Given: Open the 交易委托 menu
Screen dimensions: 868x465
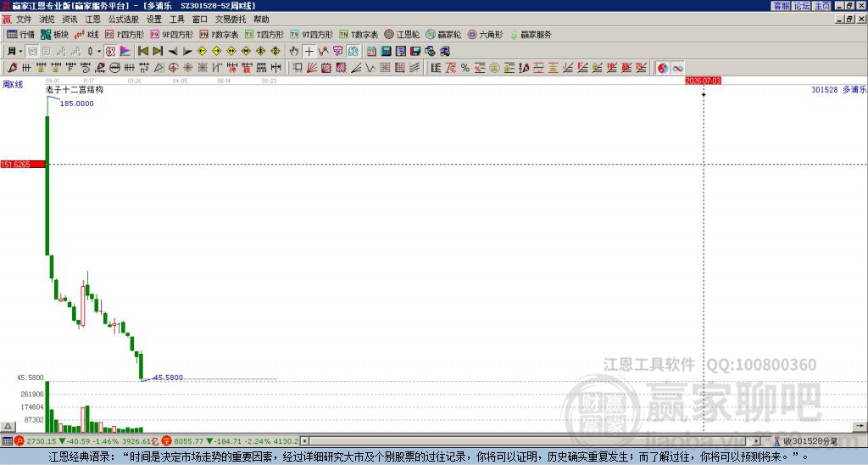Looking at the screenshot, I should pyautogui.click(x=231, y=20).
